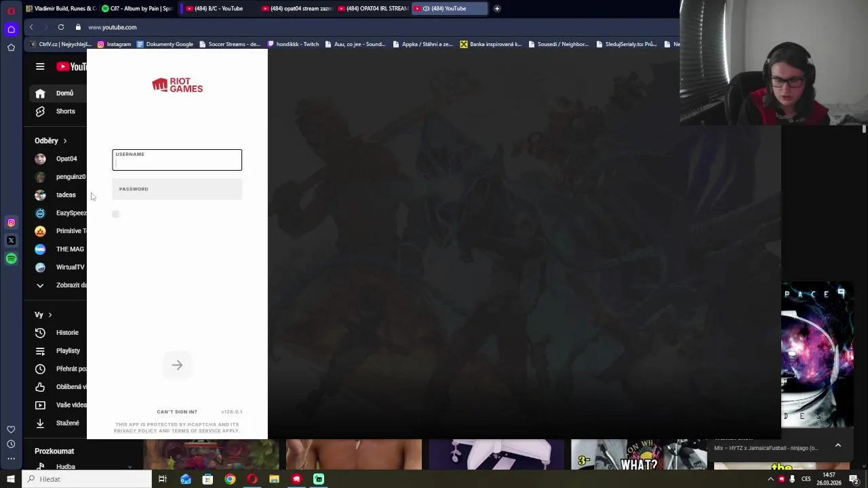Open the Terms of Service link in Riot login
This screenshot has height=488, width=868.
click(196, 431)
